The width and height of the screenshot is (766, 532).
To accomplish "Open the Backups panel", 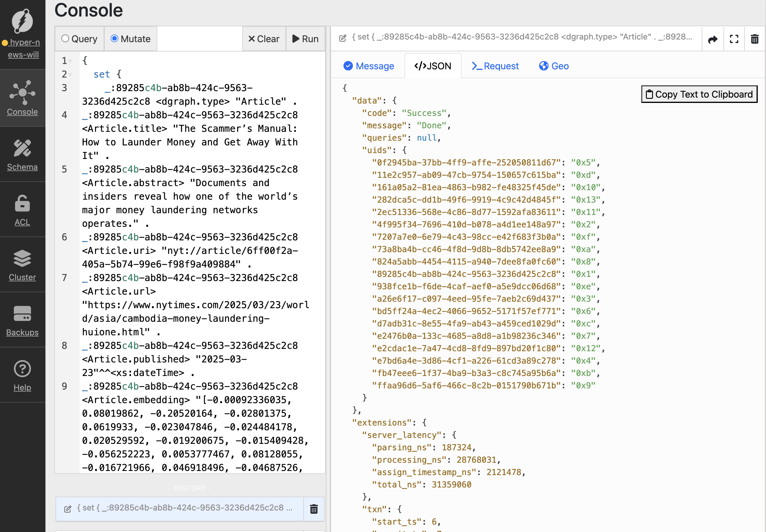I will point(22,320).
